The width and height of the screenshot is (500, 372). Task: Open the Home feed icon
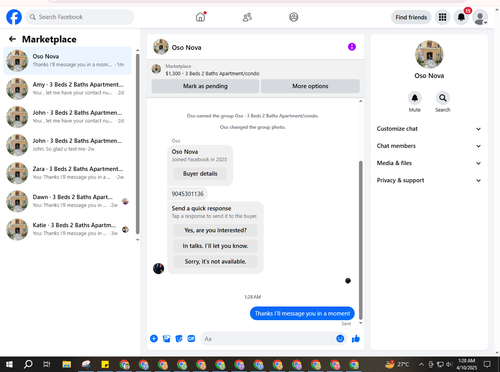[200, 17]
